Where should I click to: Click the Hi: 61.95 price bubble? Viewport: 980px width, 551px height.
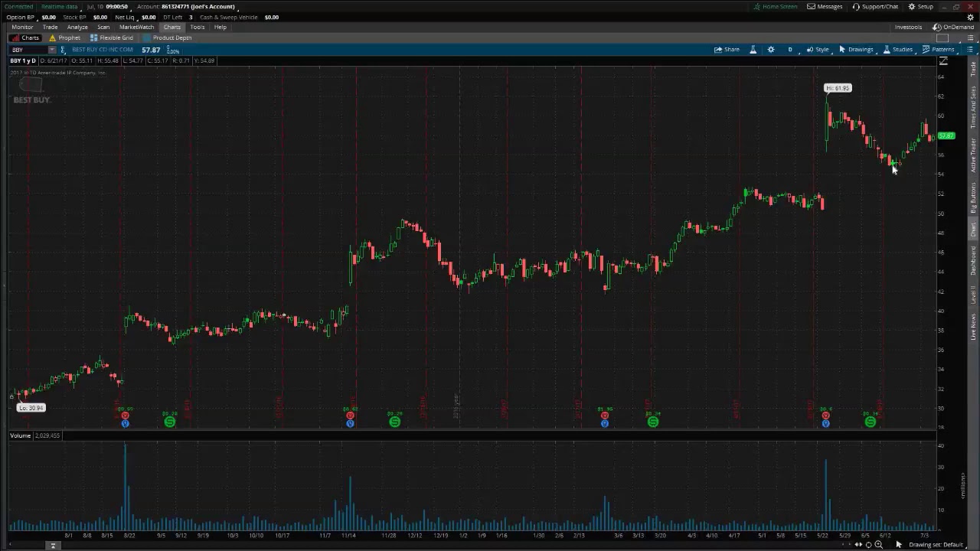[x=838, y=88]
